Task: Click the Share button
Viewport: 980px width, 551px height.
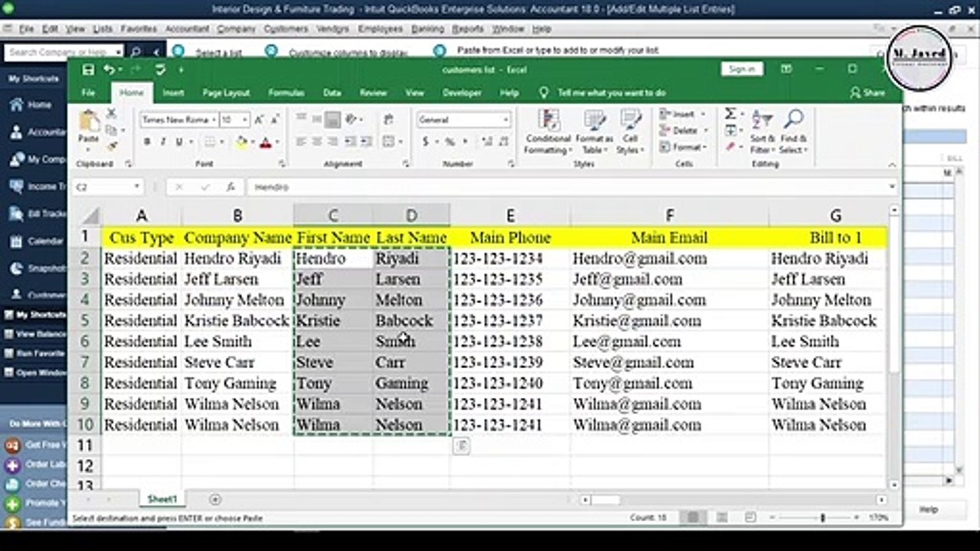Action: 867,93
